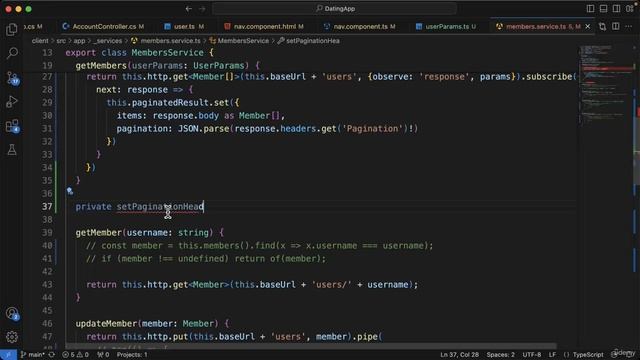Open the Manage gear settings

point(12,337)
